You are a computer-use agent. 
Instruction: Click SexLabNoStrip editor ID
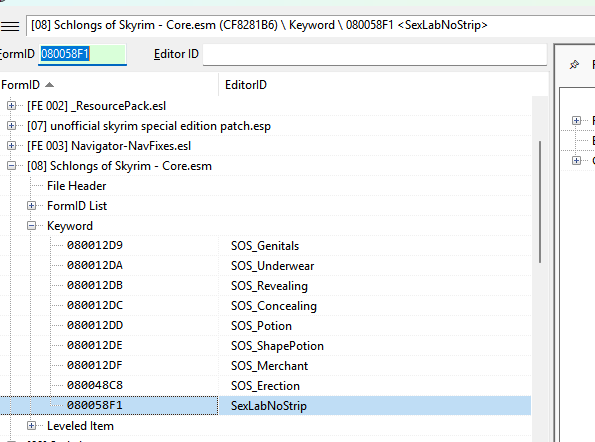point(269,406)
